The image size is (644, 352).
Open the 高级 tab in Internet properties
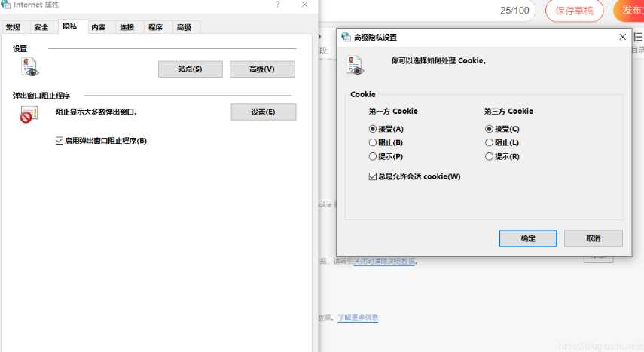pyautogui.click(x=184, y=27)
